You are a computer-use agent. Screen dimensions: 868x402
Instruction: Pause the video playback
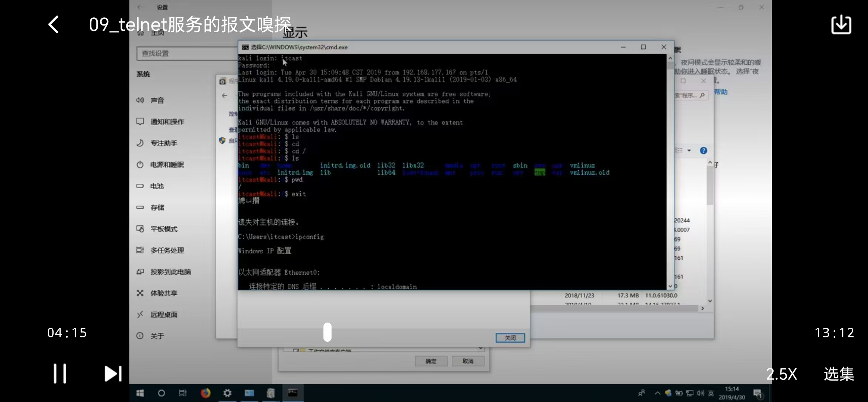click(60, 374)
